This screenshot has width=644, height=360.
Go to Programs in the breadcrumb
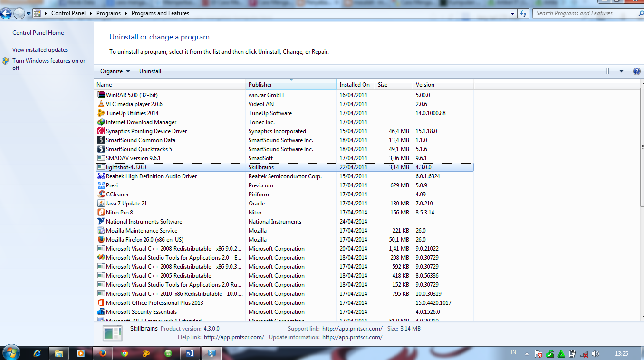pos(108,13)
